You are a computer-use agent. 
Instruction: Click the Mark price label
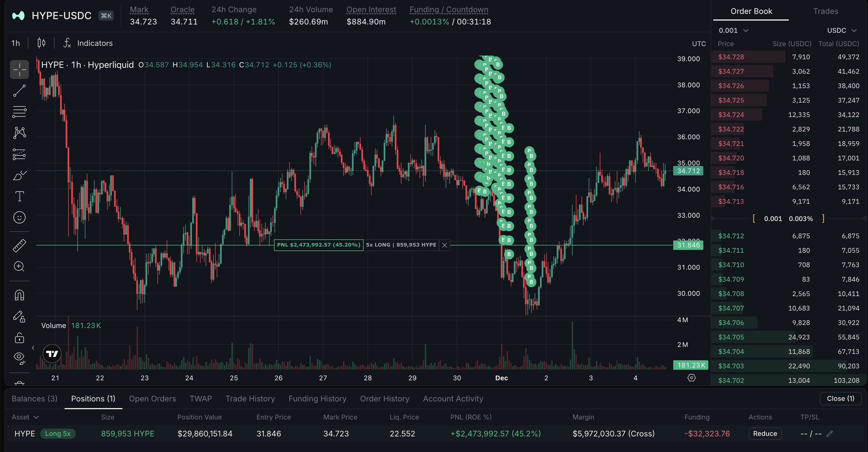pos(139,9)
